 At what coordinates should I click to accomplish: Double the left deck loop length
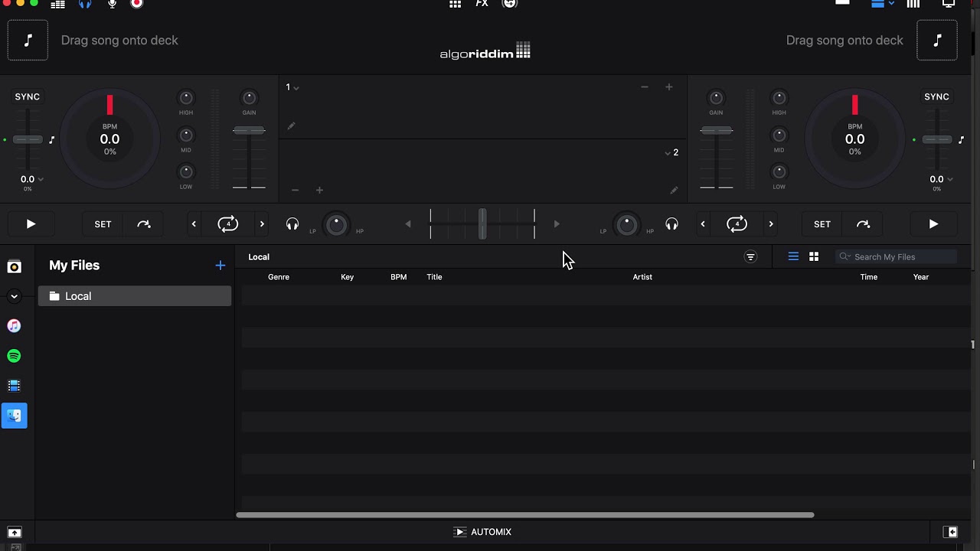tap(262, 224)
